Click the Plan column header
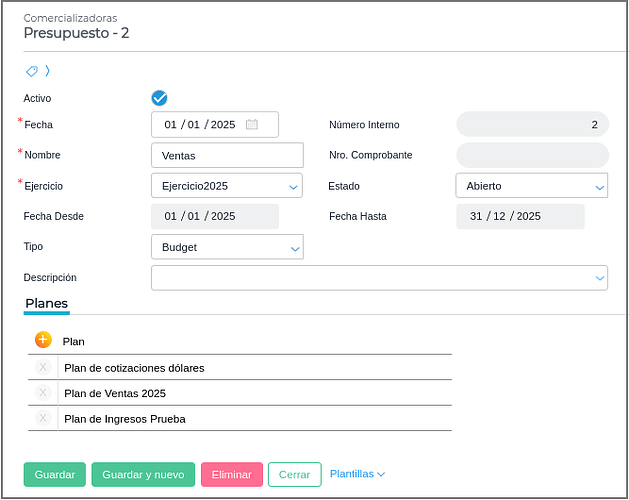The height and width of the screenshot is (500, 629). [73, 341]
